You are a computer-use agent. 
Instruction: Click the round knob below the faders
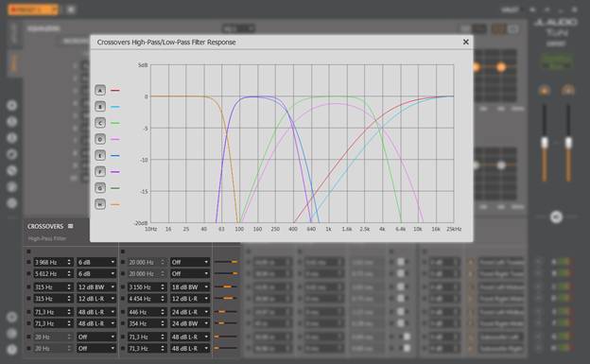pos(556,217)
